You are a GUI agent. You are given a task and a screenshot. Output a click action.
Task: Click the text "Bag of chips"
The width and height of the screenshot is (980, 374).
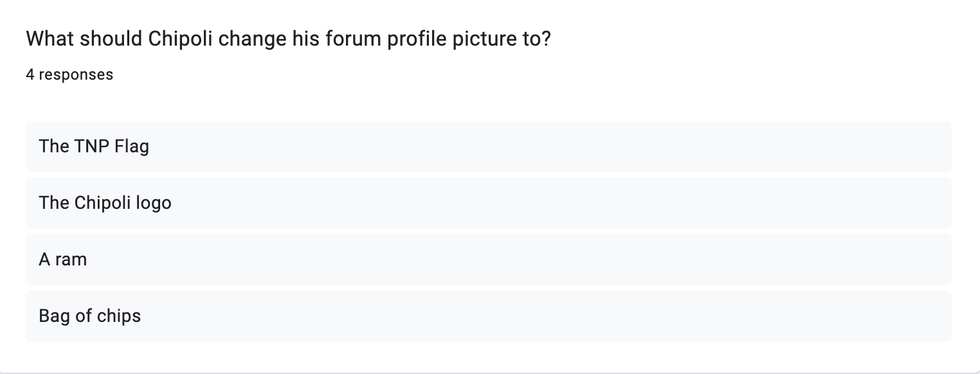tap(90, 316)
